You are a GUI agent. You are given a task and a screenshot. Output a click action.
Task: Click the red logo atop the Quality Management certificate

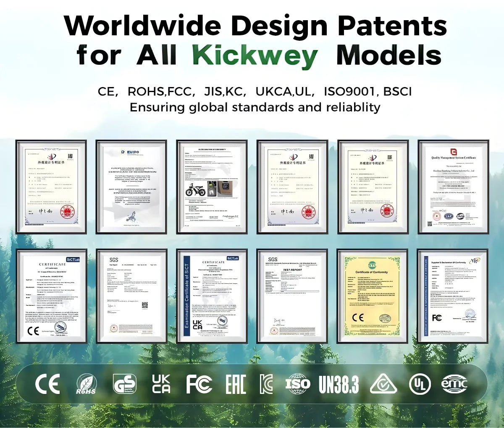454,151
